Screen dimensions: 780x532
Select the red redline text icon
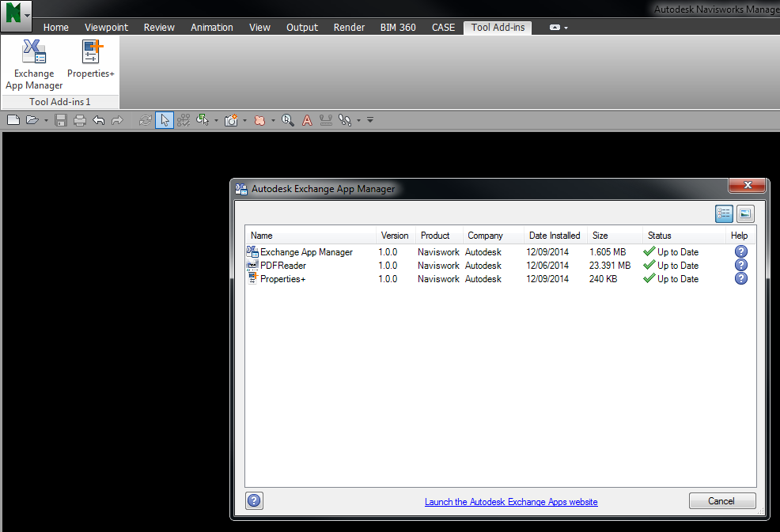pos(307,119)
